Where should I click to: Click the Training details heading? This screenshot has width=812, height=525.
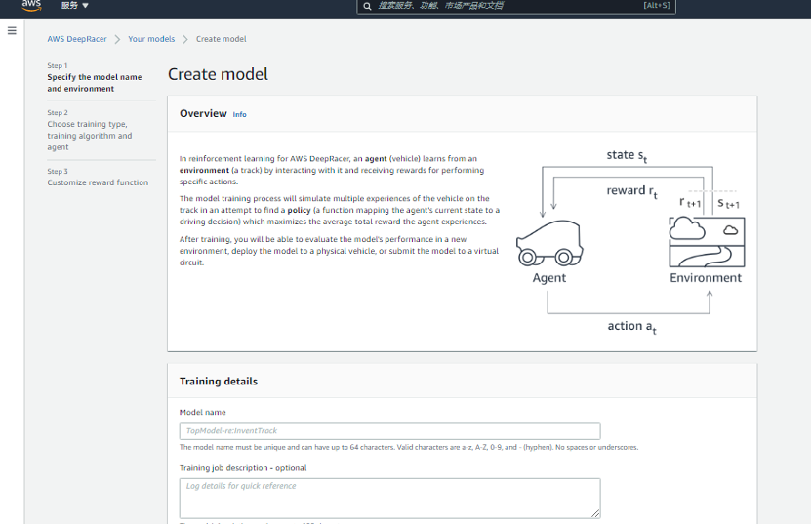coord(219,382)
